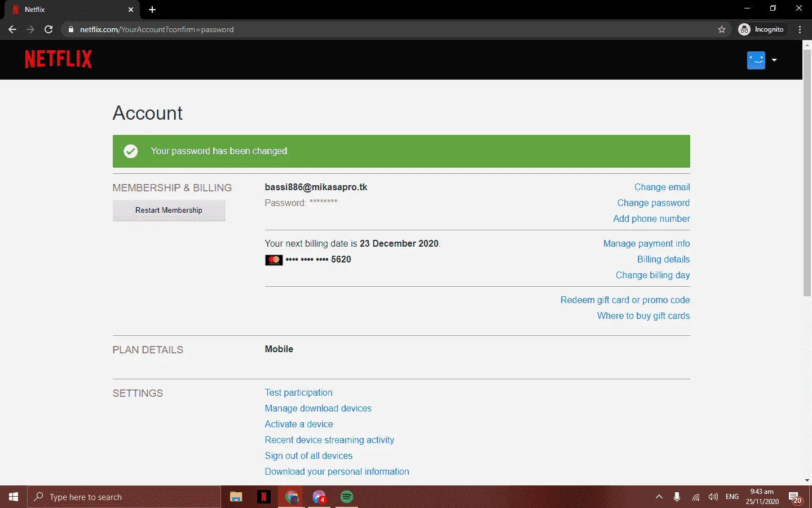Click the Restart Membership button

169,210
